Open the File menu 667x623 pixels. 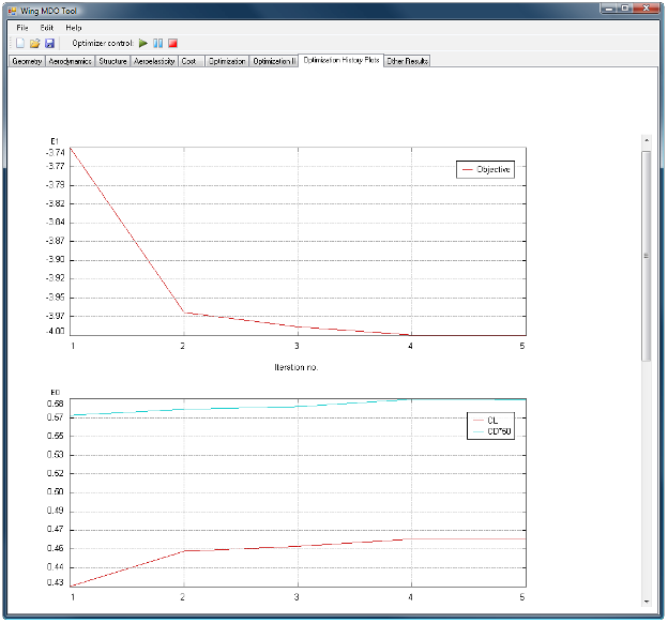22,28
